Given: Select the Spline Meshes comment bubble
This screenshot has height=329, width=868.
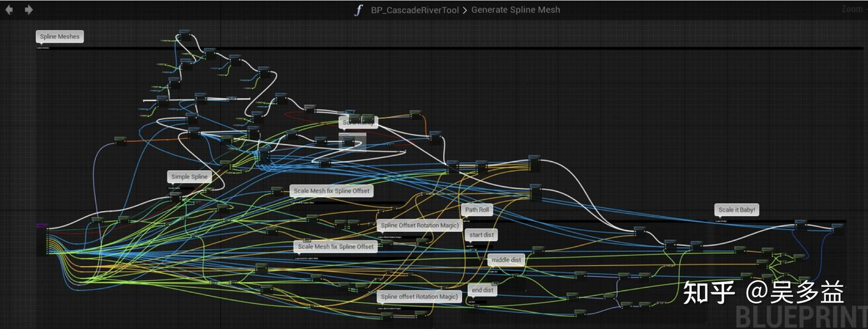Looking at the screenshot, I should [59, 37].
